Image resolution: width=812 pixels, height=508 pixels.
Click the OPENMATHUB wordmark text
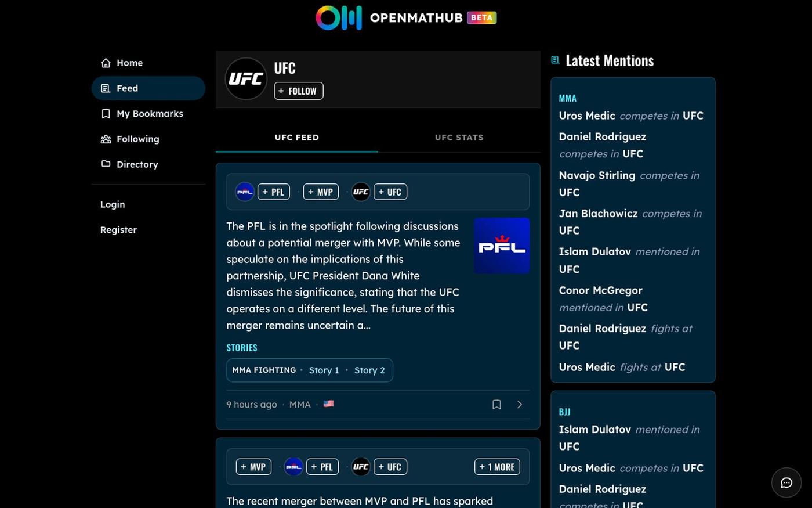coord(416,18)
